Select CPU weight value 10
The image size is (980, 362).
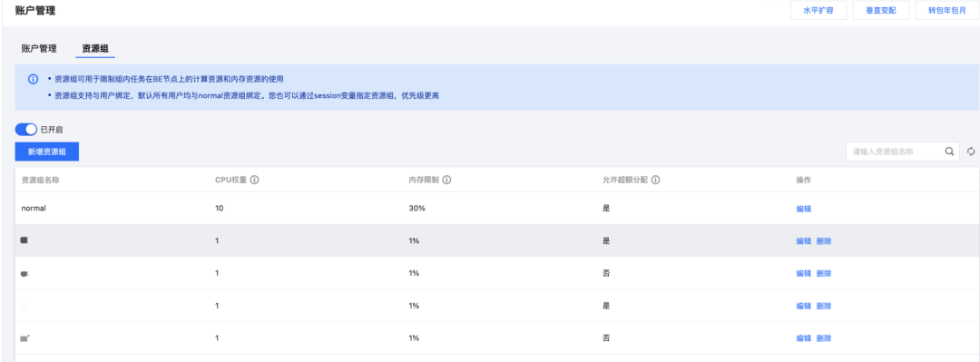(x=220, y=209)
